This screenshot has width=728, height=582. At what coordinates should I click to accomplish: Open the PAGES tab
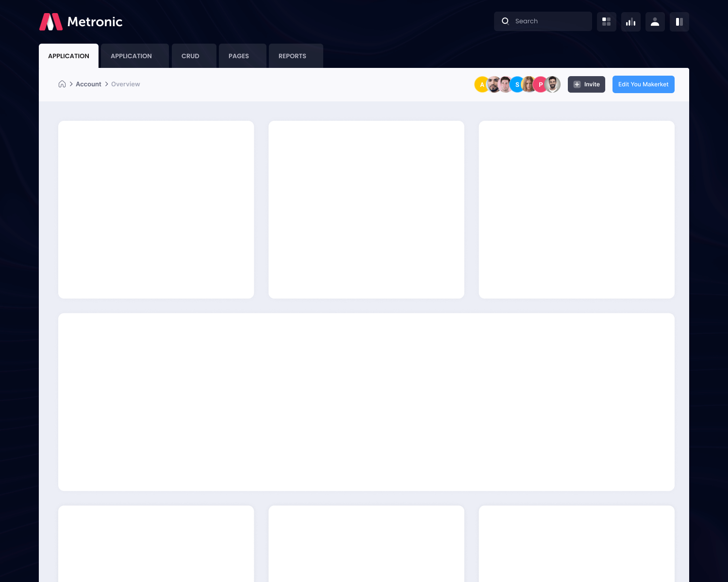(239, 56)
